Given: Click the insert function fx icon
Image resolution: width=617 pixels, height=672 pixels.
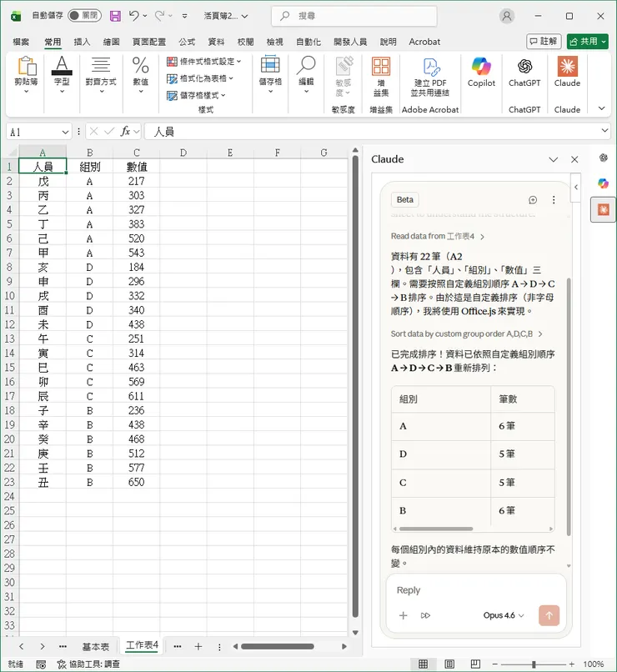Looking at the screenshot, I should (x=125, y=131).
